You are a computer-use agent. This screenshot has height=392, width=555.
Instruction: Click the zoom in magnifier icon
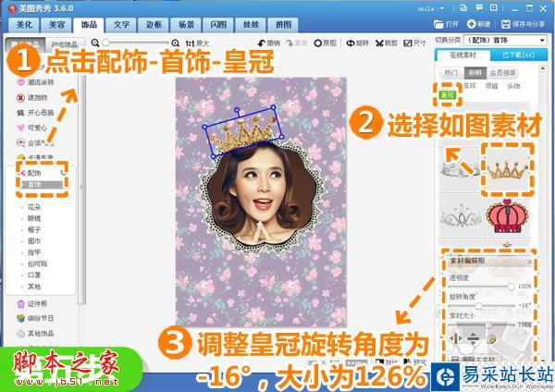click(175, 43)
